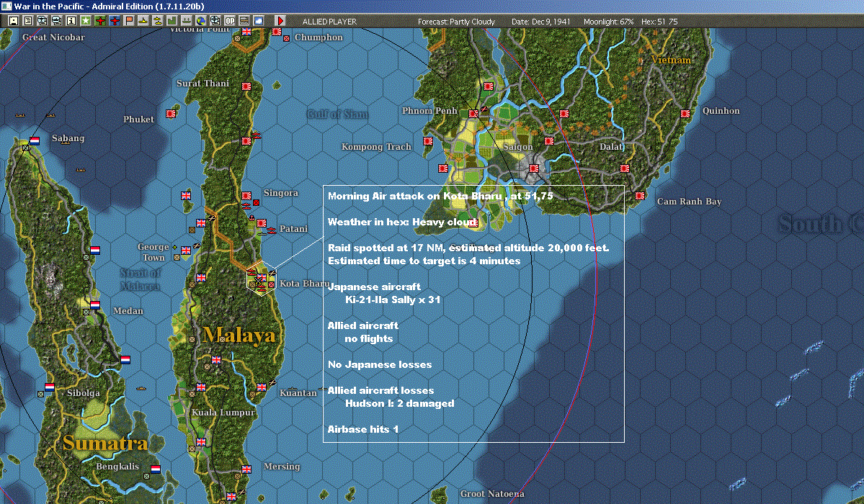Select Dutch flag at Sabang
Viewport: 864px width, 504px height.
point(35,141)
